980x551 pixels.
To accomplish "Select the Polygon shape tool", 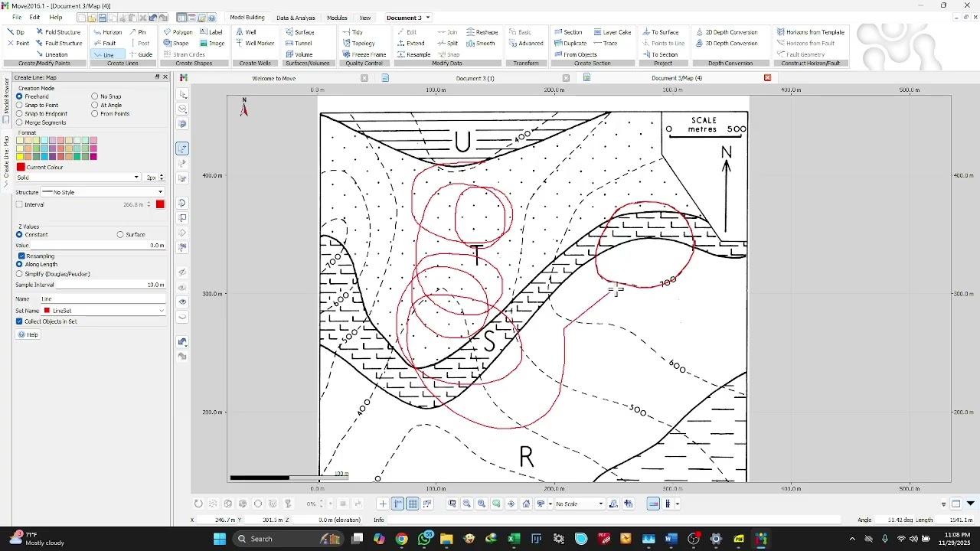I will tap(178, 32).
